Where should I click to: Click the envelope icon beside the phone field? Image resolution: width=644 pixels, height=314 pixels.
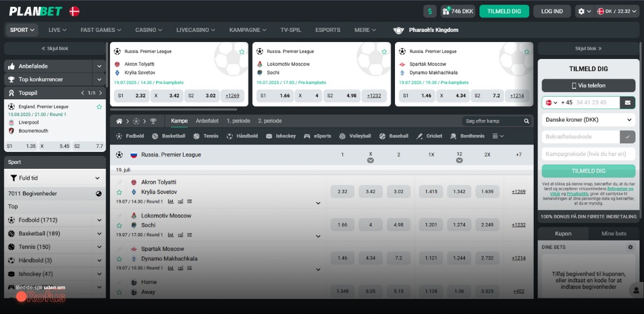point(627,102)
